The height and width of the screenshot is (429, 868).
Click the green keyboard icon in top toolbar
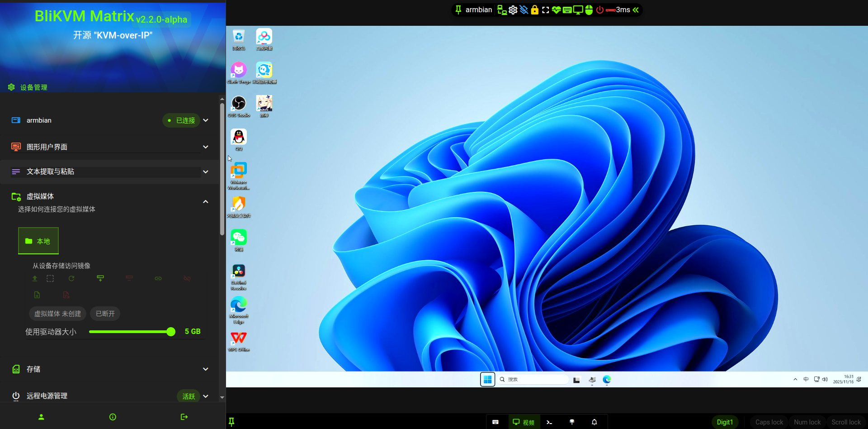pos(567,10)
